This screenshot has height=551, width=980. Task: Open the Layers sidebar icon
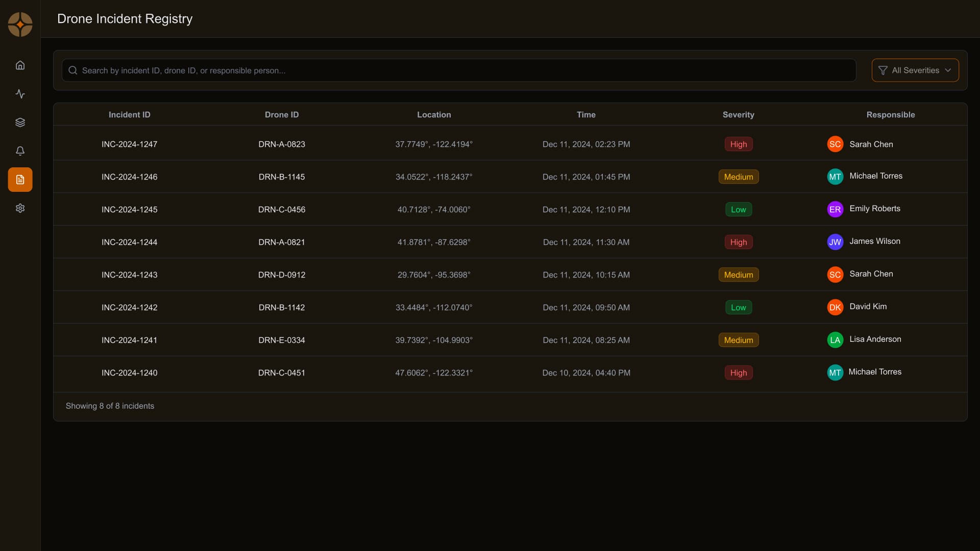(x=20, y=122)
